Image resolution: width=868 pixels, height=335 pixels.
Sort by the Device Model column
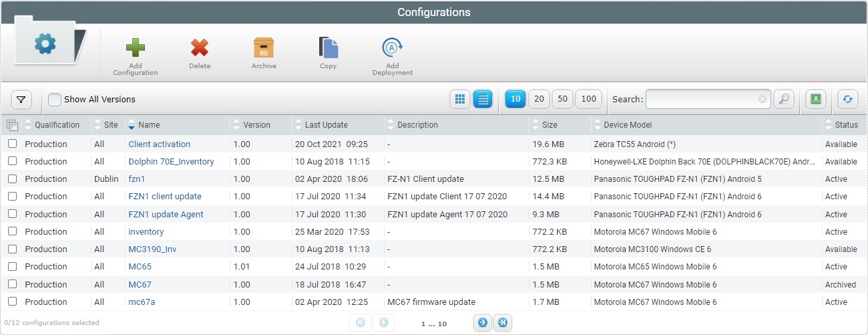628,125
